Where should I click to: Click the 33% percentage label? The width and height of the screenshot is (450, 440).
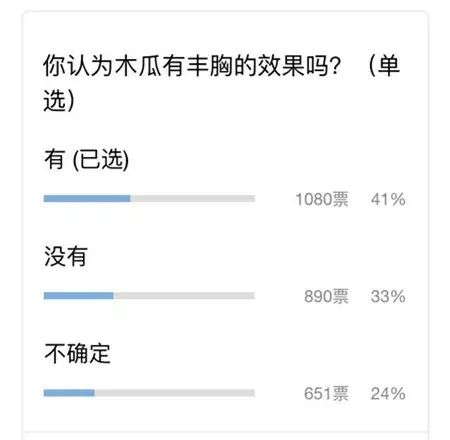[x=388, y=296]
